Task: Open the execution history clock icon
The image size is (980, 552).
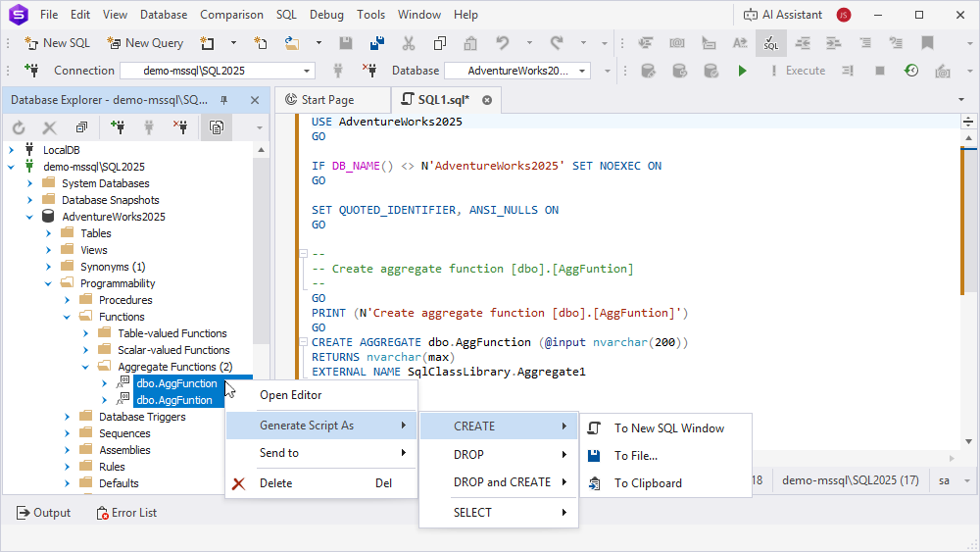Action: coord(911,71)
